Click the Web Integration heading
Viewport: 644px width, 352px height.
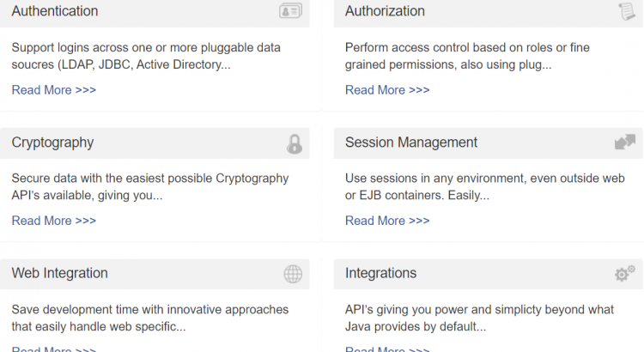point(60,273)
